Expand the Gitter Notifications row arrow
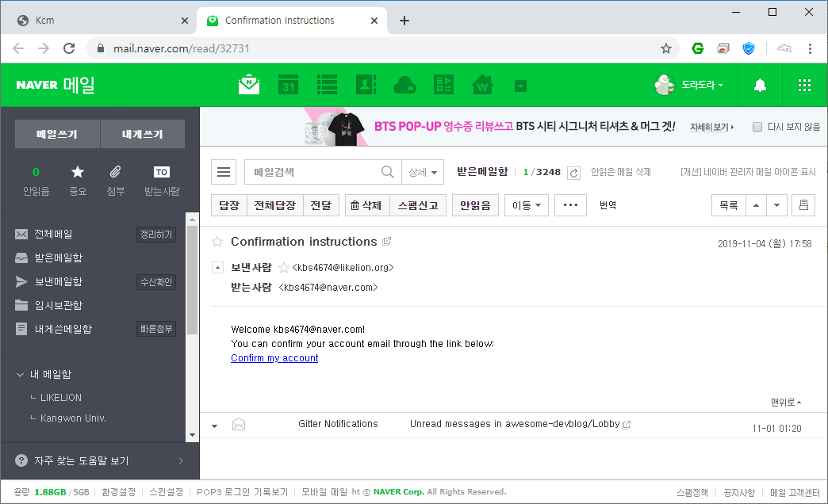Image resolution: width=828 pixels, height=504 pixels. tap(215, 426)
